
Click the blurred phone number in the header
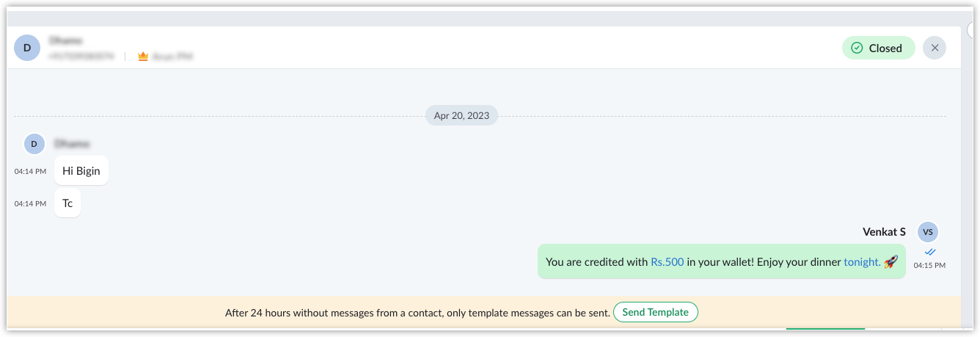(x=81, y=56)
